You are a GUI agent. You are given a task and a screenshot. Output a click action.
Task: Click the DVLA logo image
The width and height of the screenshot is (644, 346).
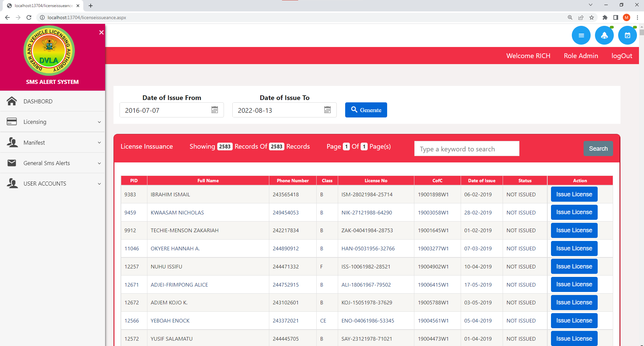pos(49,51)
